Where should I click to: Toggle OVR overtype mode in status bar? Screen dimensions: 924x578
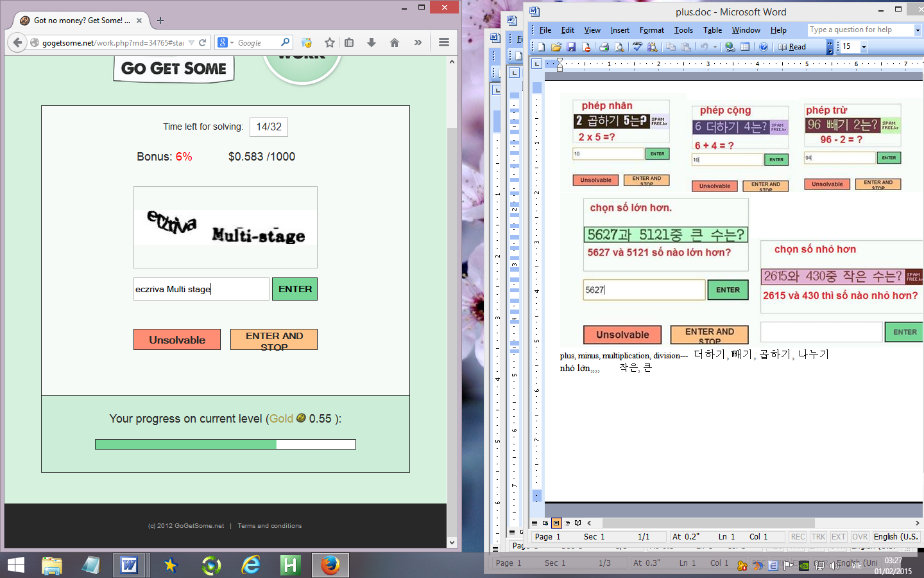860,537
